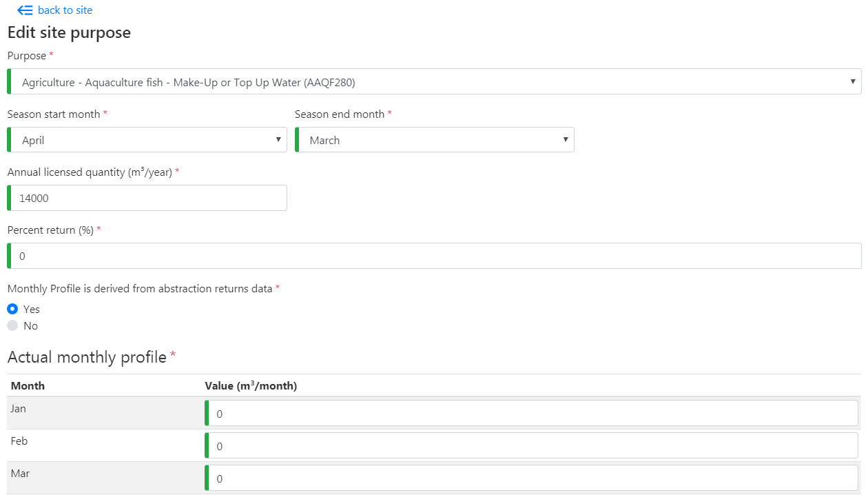Open the Purpose dropdown
Viewport: 868px width, 495px height.
point(434,82)
